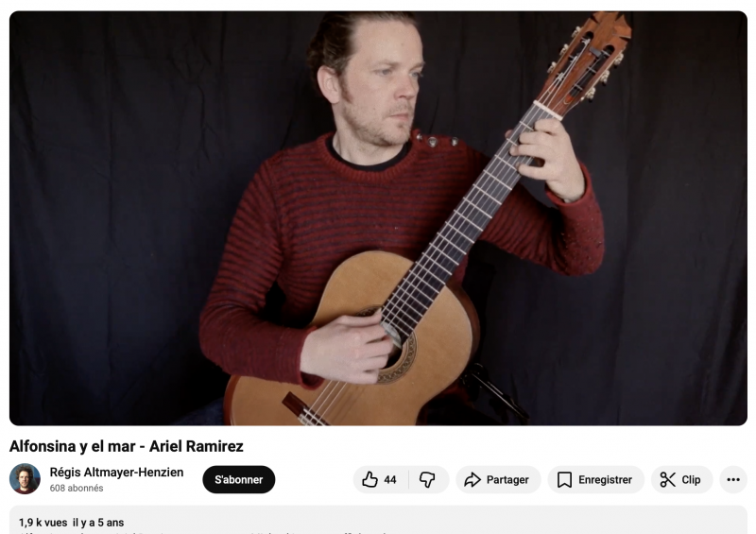Click the Partager label to share
756x534 pixels.
(507, 480)
